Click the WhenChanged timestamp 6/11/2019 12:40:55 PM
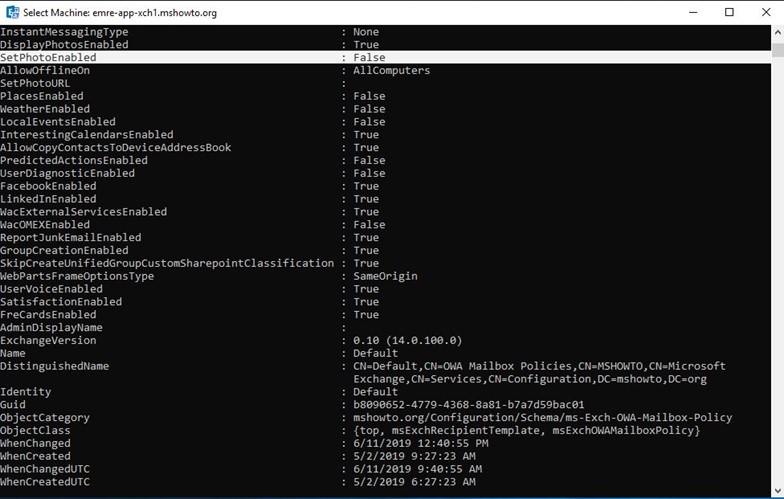 click(420, 443)
